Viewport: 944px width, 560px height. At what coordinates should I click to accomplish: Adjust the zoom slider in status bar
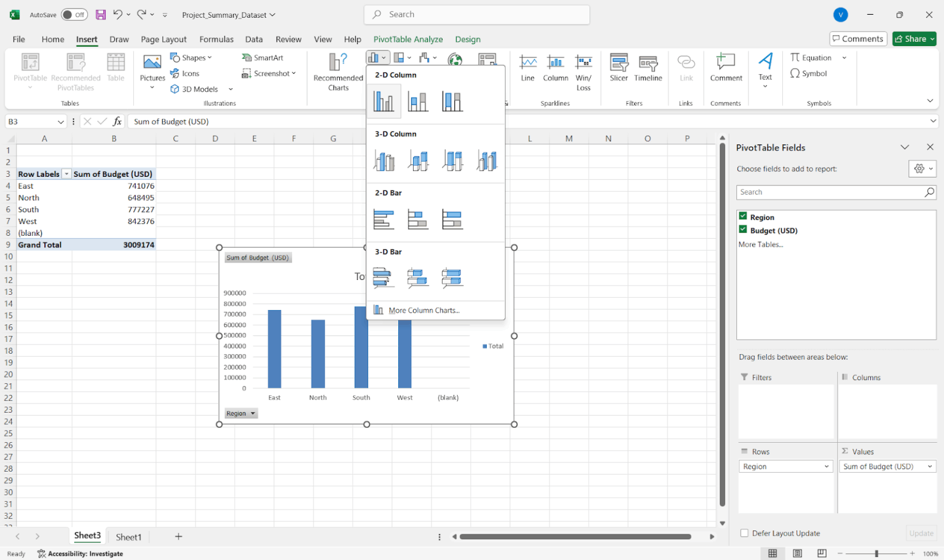(878, 553)
